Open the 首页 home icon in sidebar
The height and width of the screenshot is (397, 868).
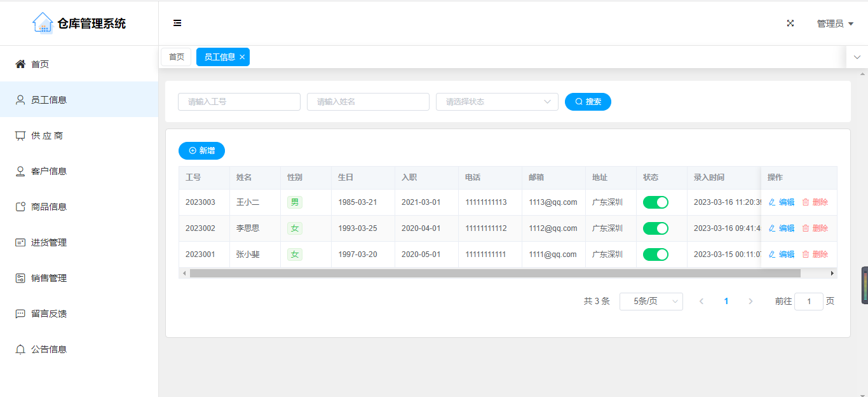click(x=20, y=64)
